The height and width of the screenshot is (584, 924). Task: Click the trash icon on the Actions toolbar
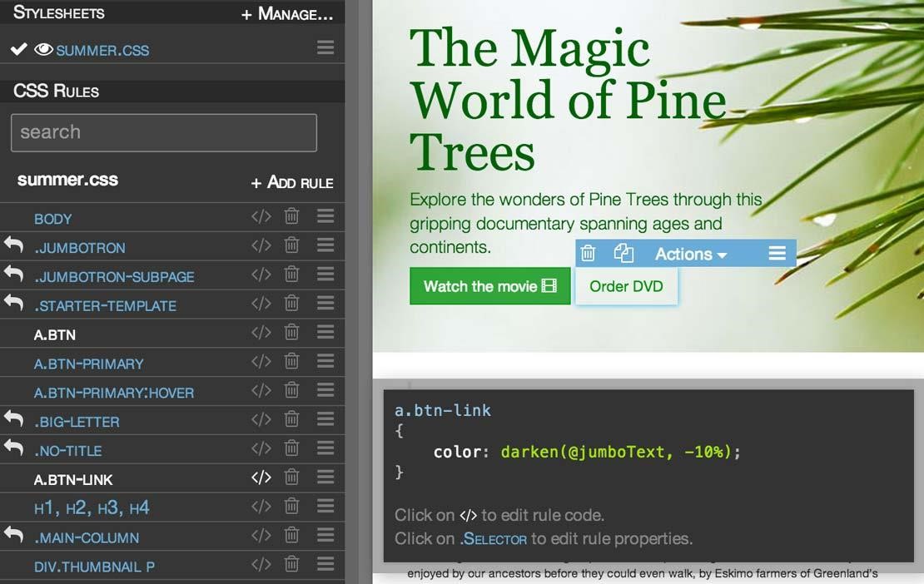(589, 253)
